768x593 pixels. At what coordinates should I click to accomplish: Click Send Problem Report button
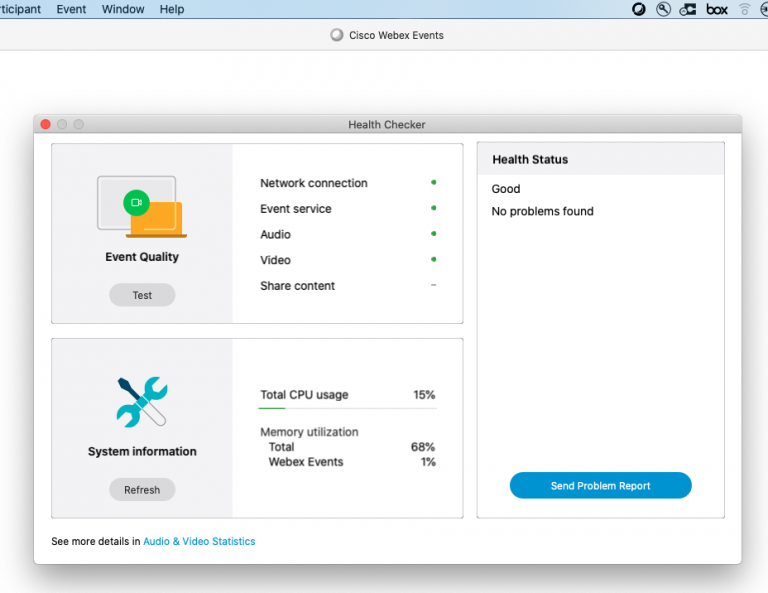(x=600, y=485)
